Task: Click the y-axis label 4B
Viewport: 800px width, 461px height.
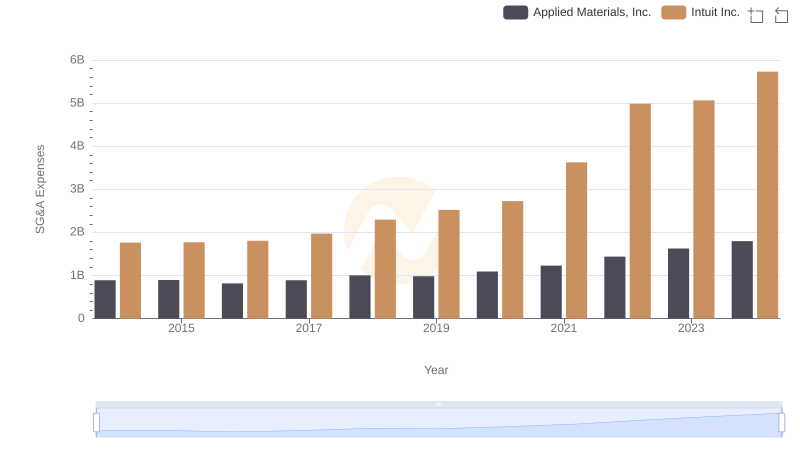Action: (77, 146)
